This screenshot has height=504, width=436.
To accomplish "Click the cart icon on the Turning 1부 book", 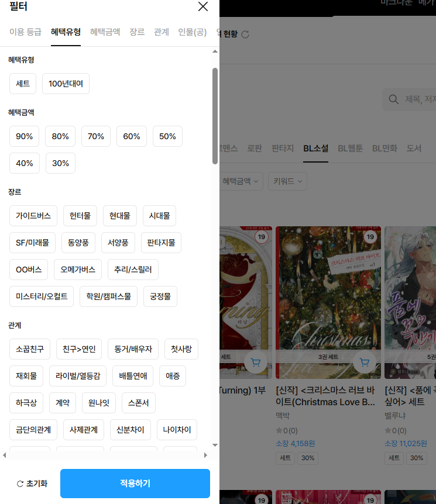I will (x=255, y=363).
